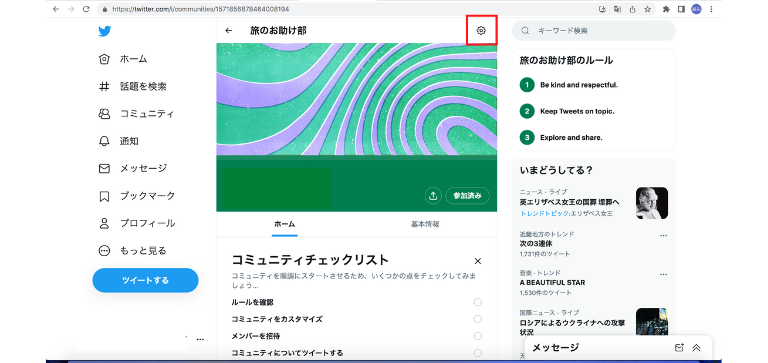This screenshot has width=768, height=363.
Task: Click the people icon beside コミュニティ
Action: pos(104,114)
